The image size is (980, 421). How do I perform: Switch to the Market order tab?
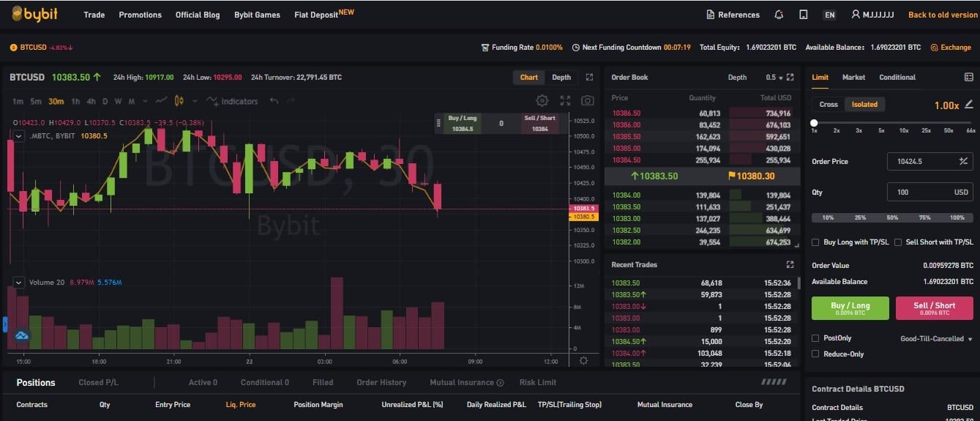pos(853,77)
